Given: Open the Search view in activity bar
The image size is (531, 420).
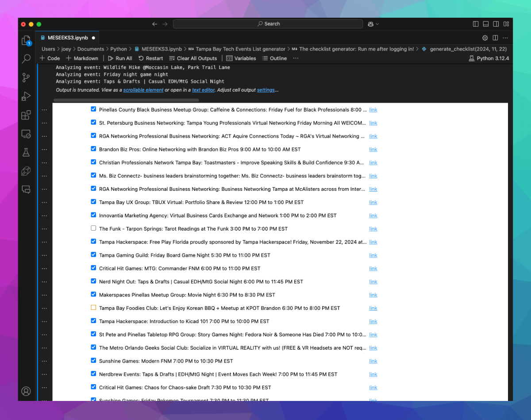Looking at the screenshot, I should [26, 58].
